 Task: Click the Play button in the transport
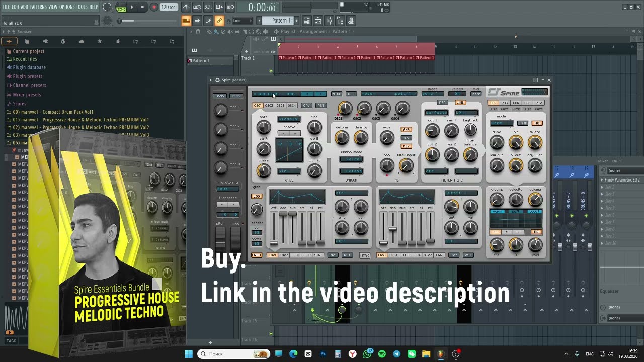point(132,7)
